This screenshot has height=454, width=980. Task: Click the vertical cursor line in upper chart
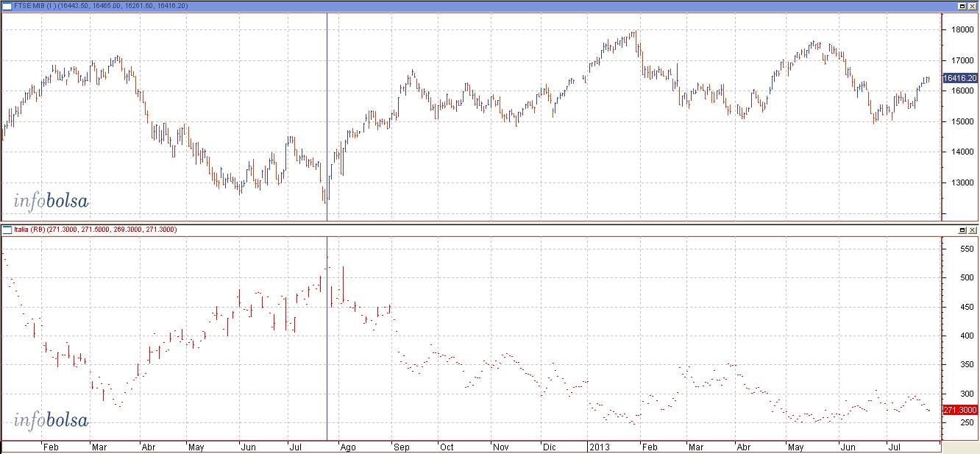pyautogui.click(x=327, y=118)
